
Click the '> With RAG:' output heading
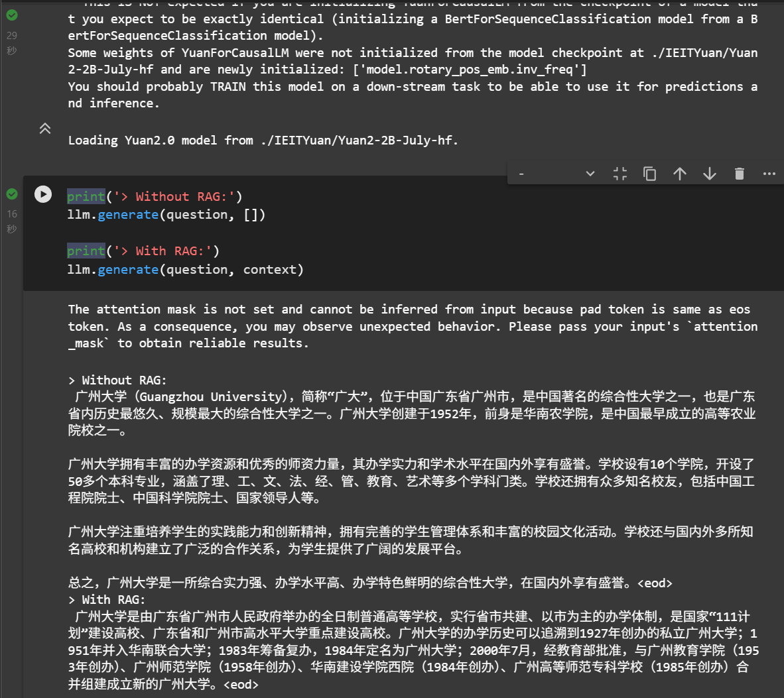click(107, 600)
